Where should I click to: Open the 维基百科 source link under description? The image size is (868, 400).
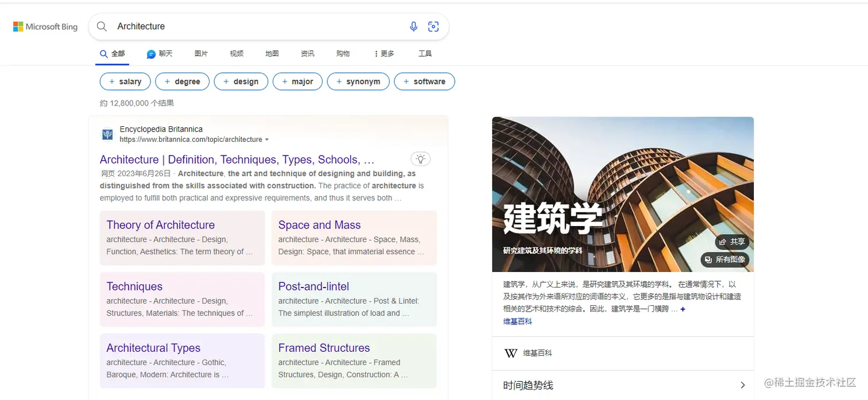pos(518,321)
